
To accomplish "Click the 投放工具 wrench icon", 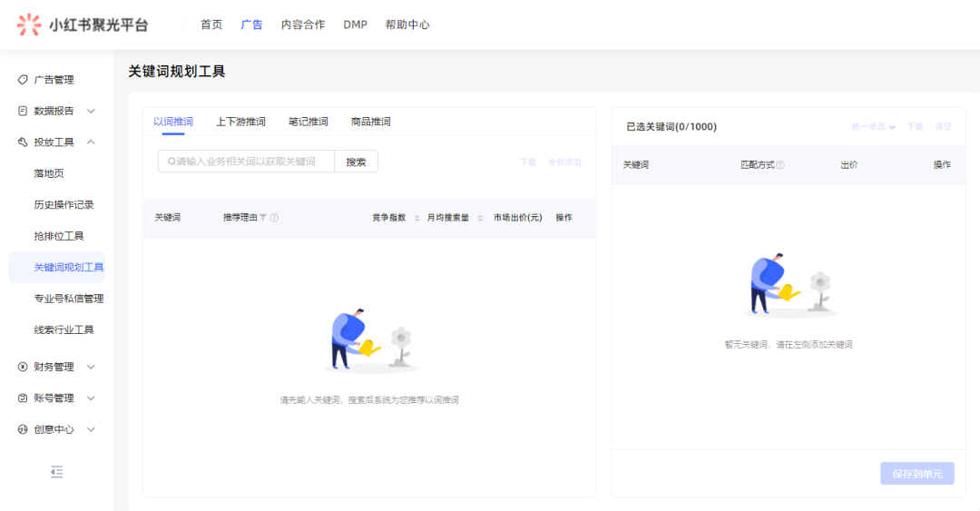I will (23, 142).
